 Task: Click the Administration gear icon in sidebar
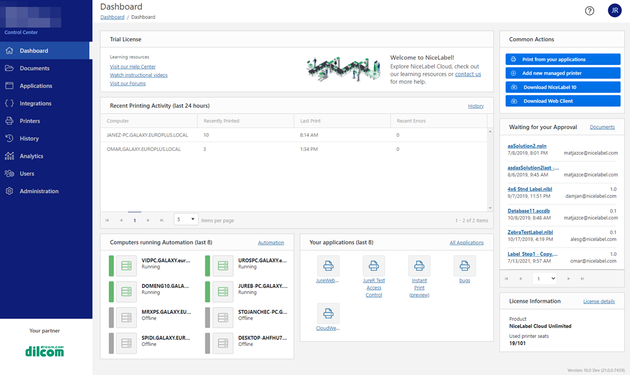click(x=9, y=191)
